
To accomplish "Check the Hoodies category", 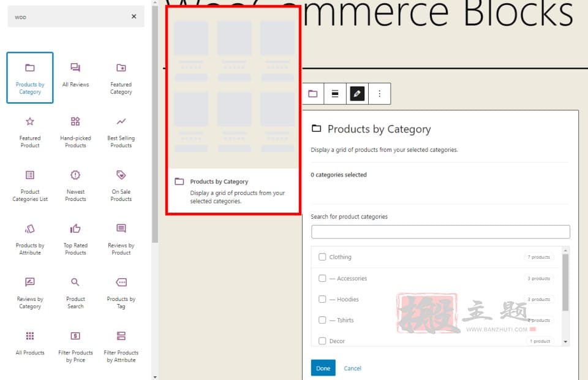I will [322, 299].
